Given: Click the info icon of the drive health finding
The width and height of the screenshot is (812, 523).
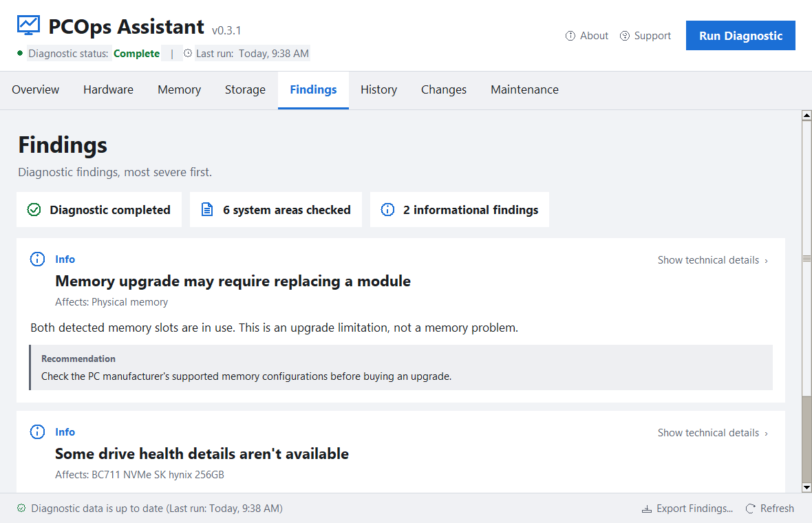Looking at the screenshot, I should pos(37,431).
